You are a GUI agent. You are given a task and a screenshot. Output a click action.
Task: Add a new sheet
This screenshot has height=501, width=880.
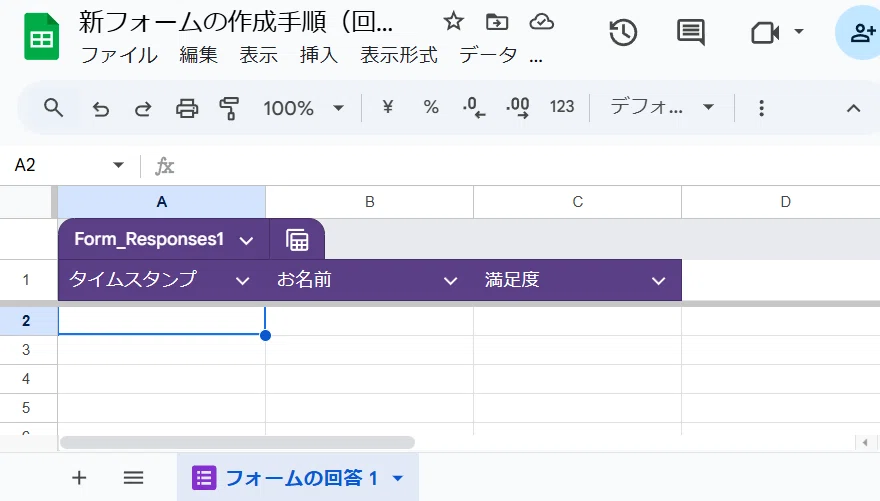click(x=79, y=478)
